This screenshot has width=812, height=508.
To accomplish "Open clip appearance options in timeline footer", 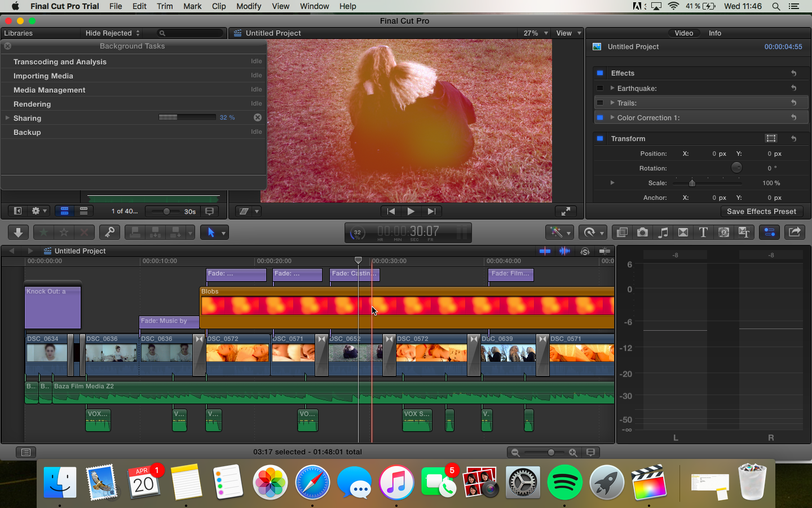I will click(590, 452).
